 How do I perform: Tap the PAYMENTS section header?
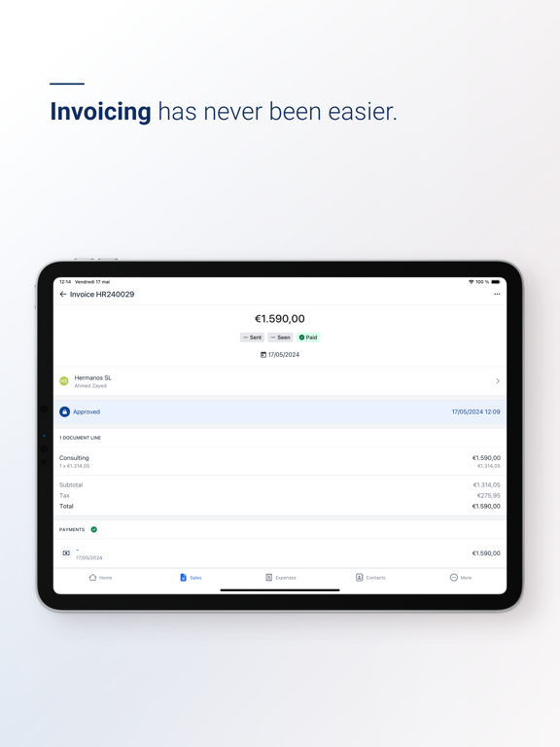72,529
